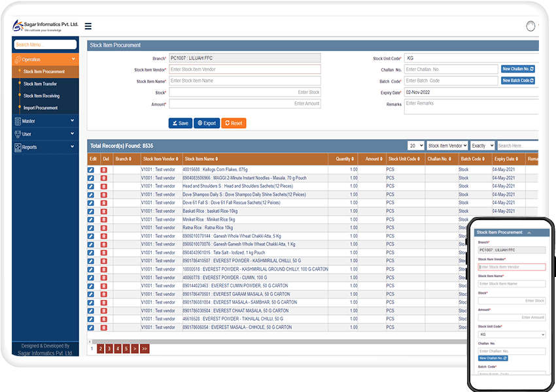Delete the Kellogs Corn Flakes row
Viewport: 556px width, 392px height.
(104, 170)
